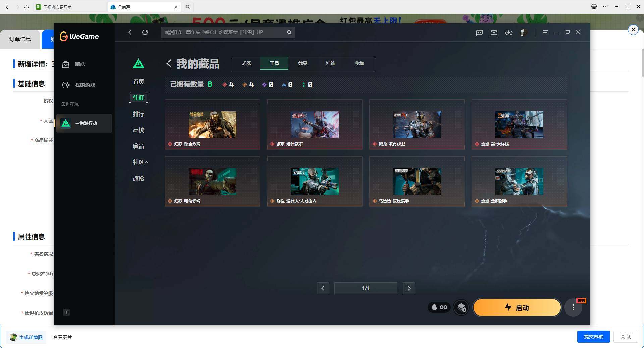Expand 社区 submenu
This screenshot has width=644, height=348.
(140, 162)
